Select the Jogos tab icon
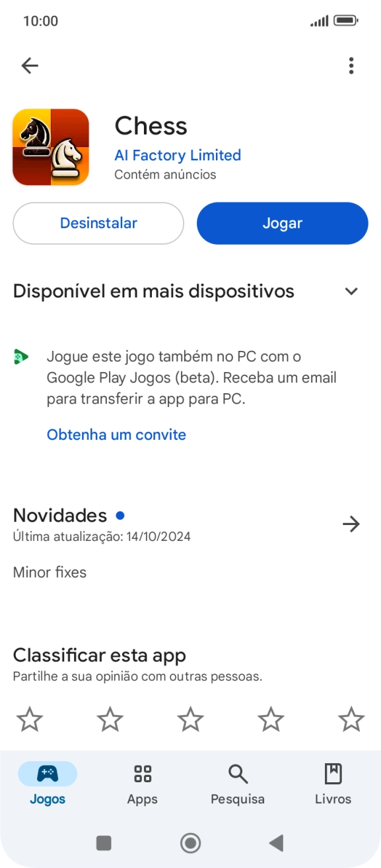The height and width of the screenshot is (868, 381). point(46,773)
